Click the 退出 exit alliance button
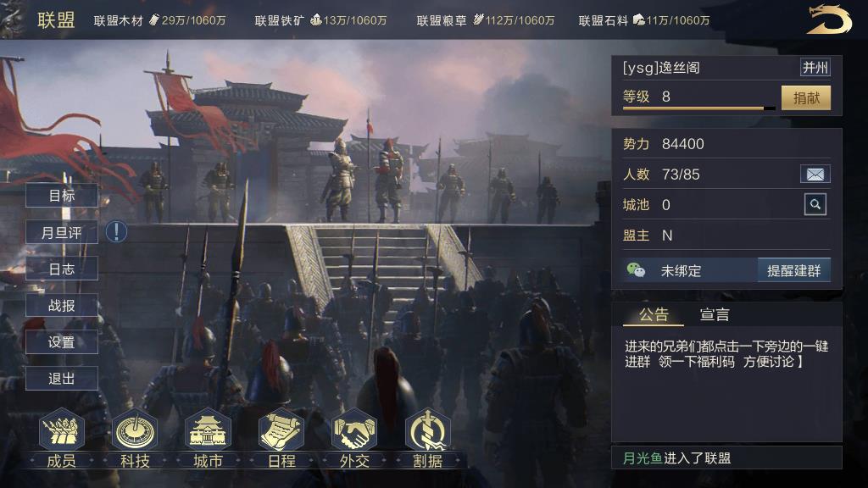Viewport: 868px width, 488px height. [62, 379]
